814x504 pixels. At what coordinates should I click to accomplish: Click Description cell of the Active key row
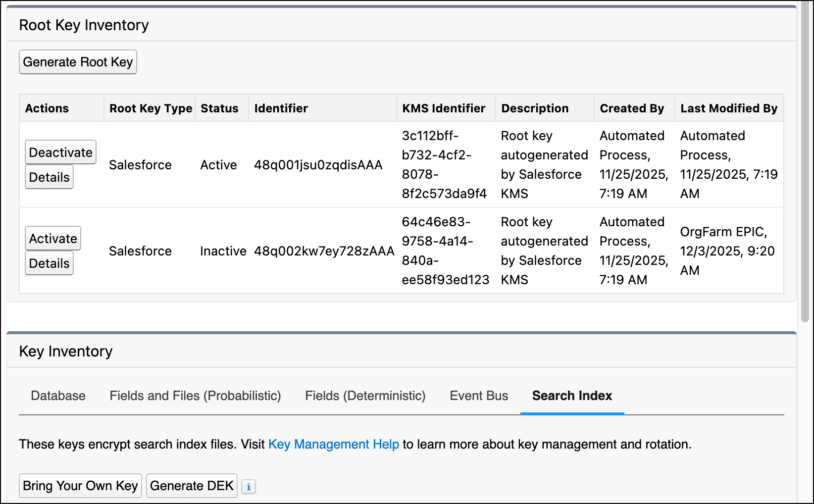point(544,164)
